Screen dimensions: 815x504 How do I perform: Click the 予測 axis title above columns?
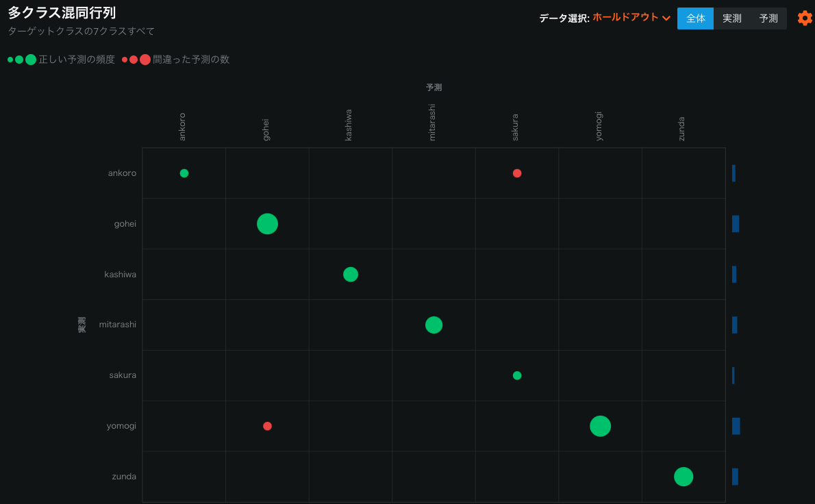[434, 87]
